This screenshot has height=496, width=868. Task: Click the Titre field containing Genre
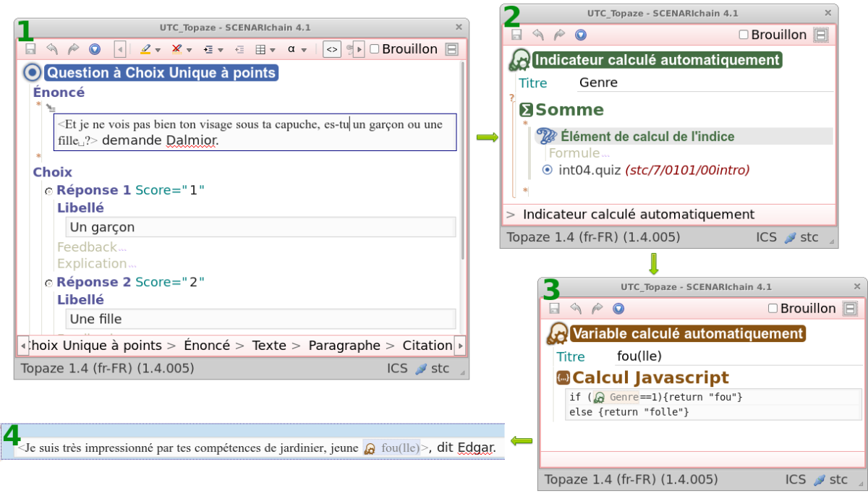coord(706,82)
